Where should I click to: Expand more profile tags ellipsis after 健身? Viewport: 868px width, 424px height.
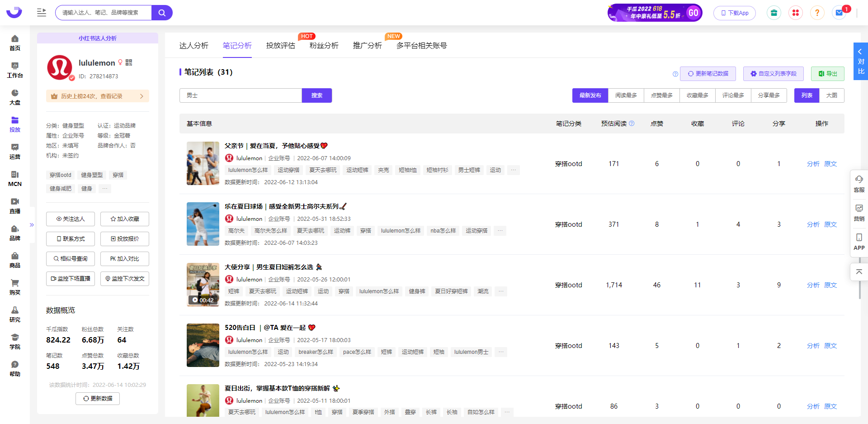coord(105,189)
